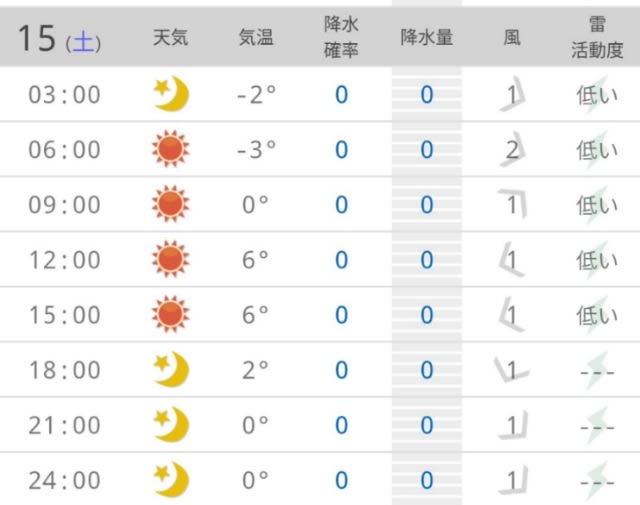The width and height of the screenshot is (640, 505).
Task: Click the moon icon at 18:00
Action: 171,369
